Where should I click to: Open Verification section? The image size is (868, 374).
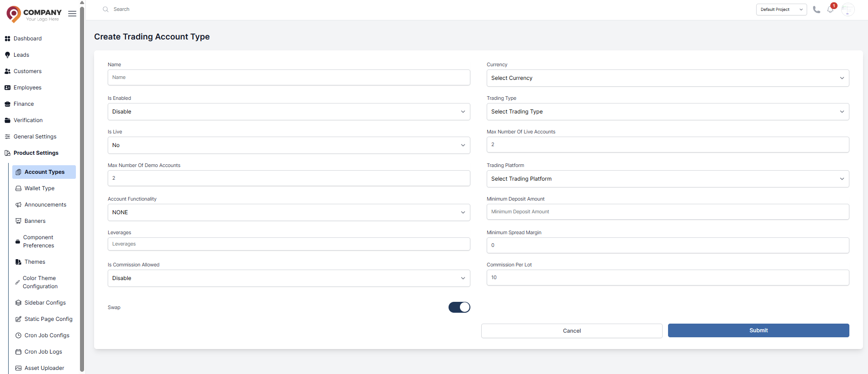[x=28, y=120]
